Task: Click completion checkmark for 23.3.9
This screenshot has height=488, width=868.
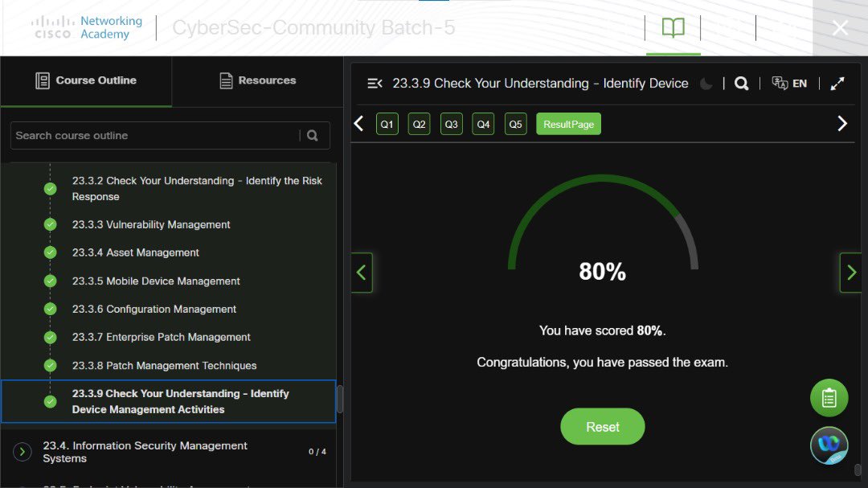Action: pyautogui.click(x=51, y=402)
